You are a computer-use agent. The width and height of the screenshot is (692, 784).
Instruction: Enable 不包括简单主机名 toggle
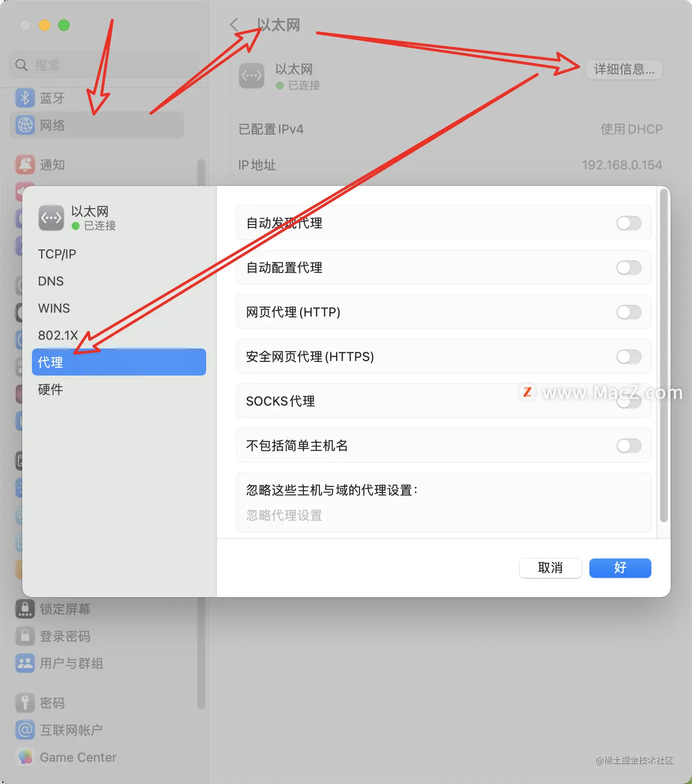[629, 446]
